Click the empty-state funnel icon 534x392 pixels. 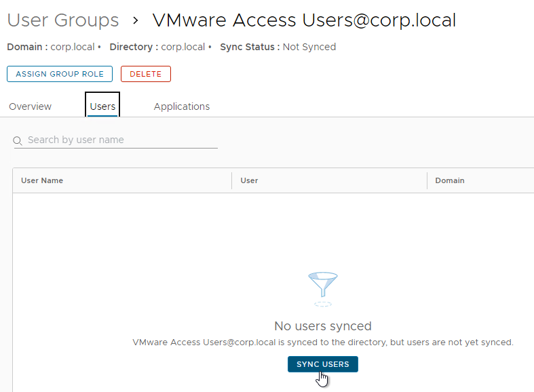point(323,289)
